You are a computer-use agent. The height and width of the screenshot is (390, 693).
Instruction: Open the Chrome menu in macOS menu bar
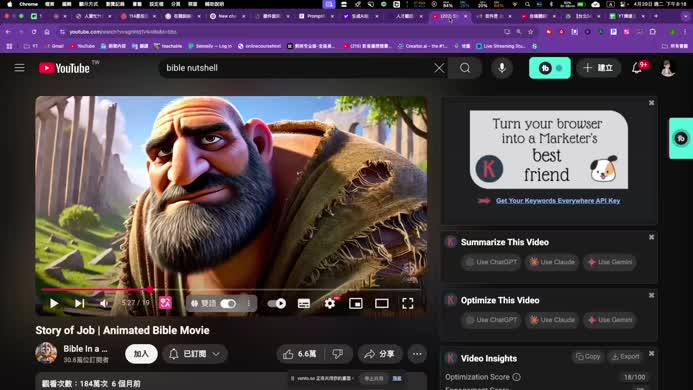point(28,4)
